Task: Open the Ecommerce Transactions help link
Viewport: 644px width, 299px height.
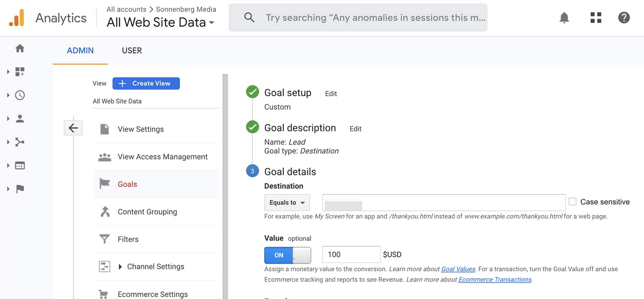Action: 495,279
